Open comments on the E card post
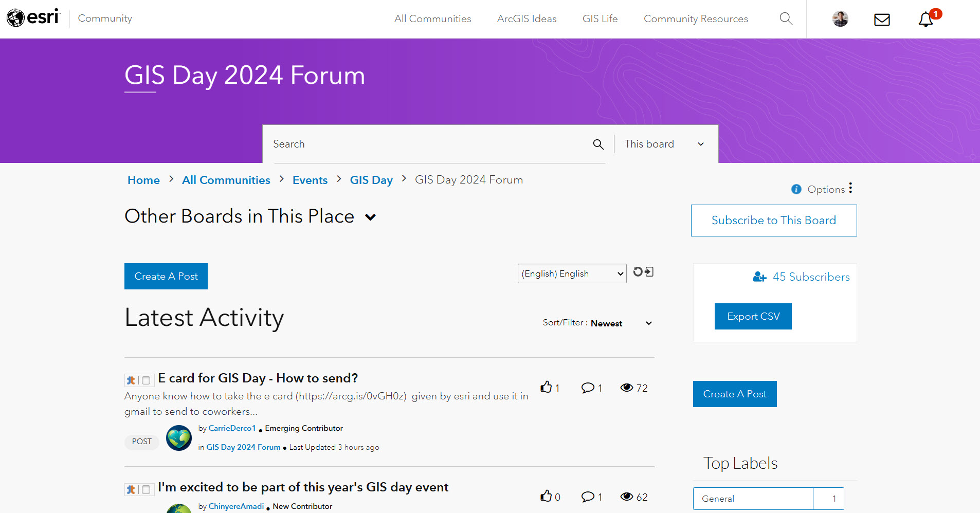980x513 pixels. (x=588, y=388)
